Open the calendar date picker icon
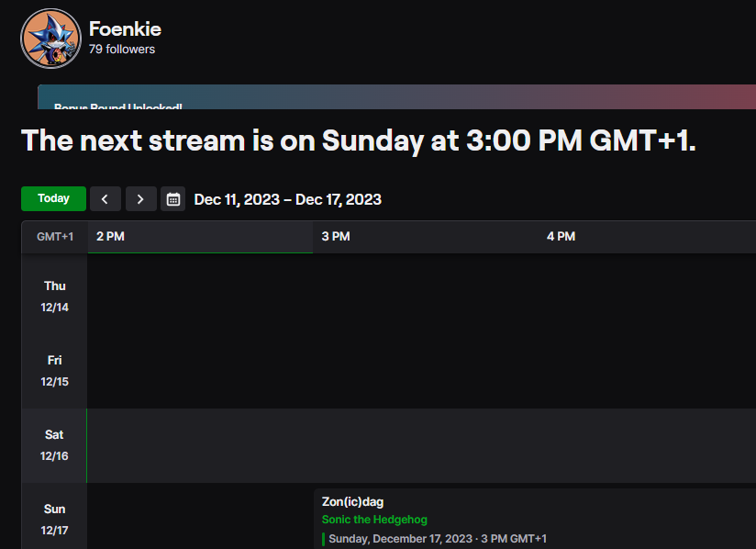 [x=172, y=199]
